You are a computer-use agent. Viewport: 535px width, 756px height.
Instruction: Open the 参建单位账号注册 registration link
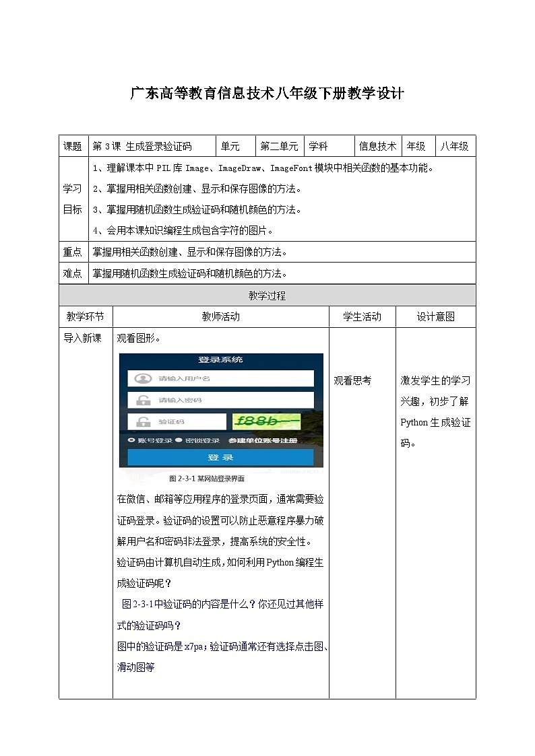point(262,440)
